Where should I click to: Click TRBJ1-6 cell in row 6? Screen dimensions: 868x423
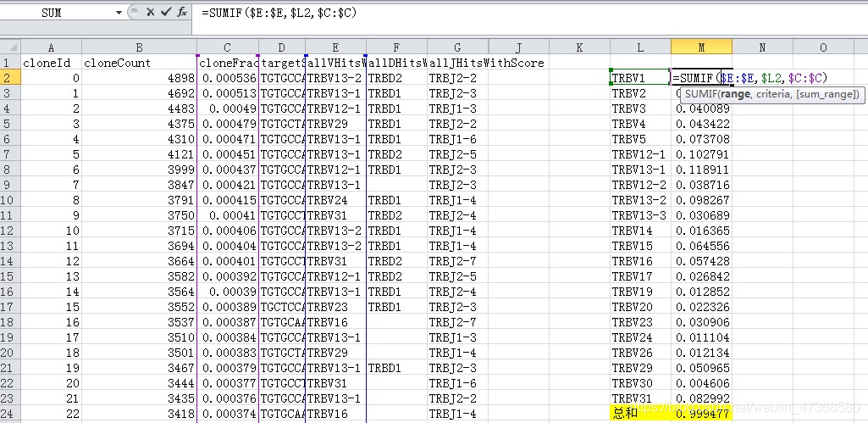[x=457, y=139]
